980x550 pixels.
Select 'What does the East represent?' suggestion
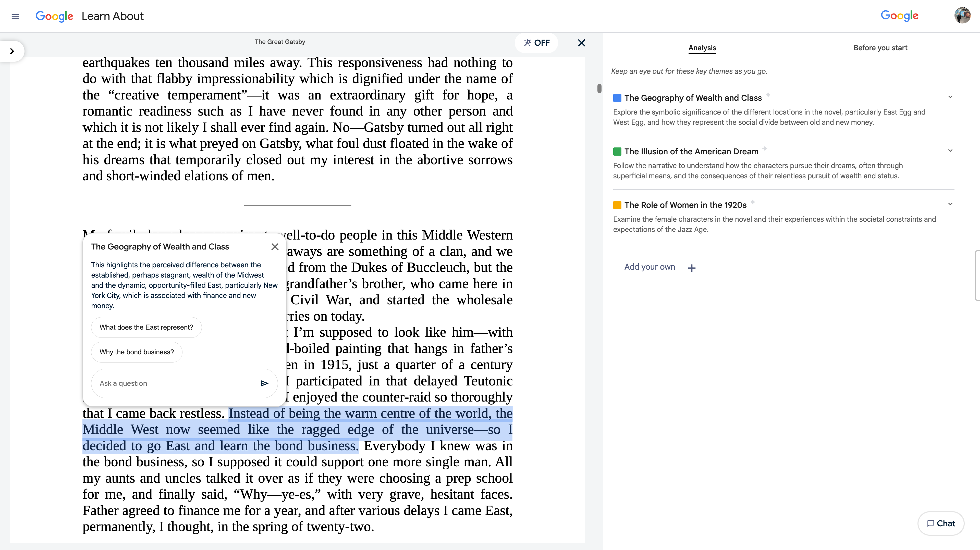click(x=146, y=327)
